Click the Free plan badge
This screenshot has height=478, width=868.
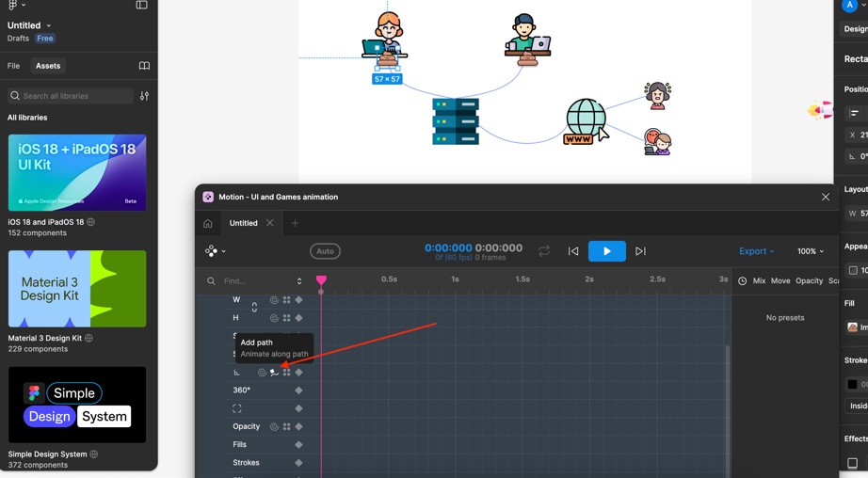click(45, 39)
